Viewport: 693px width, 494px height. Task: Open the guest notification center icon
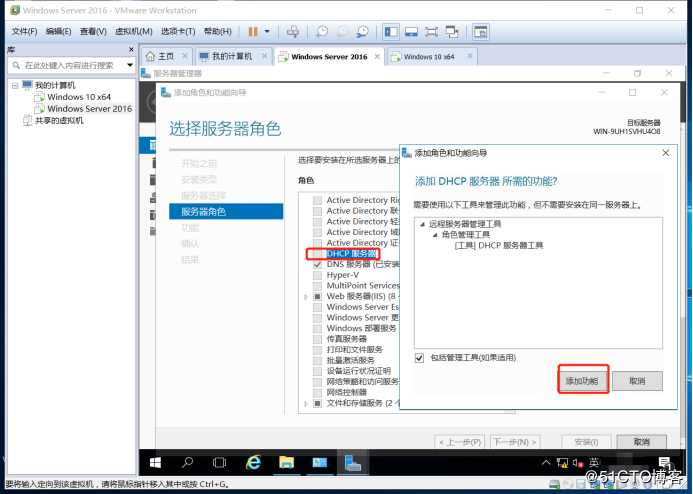click(x=664, y=463)
